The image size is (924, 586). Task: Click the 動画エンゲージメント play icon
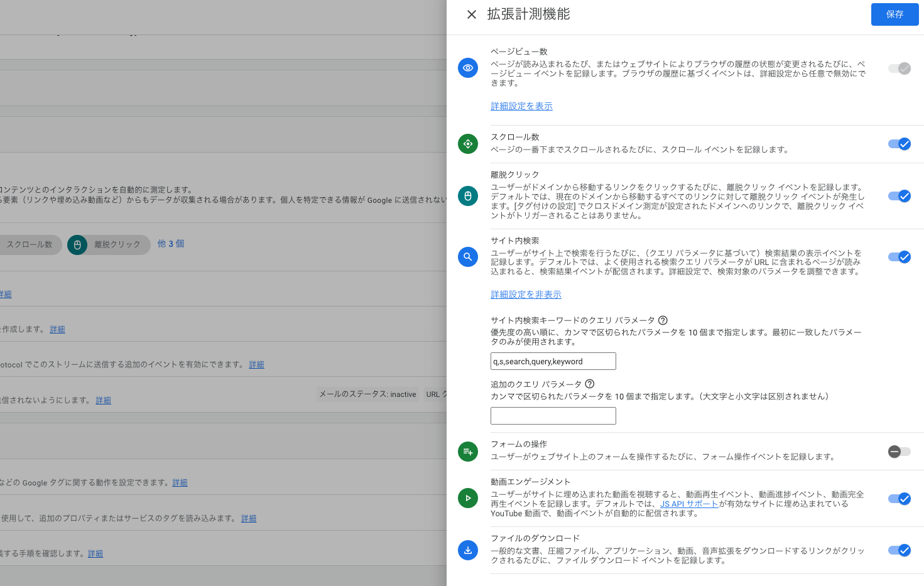468,498
